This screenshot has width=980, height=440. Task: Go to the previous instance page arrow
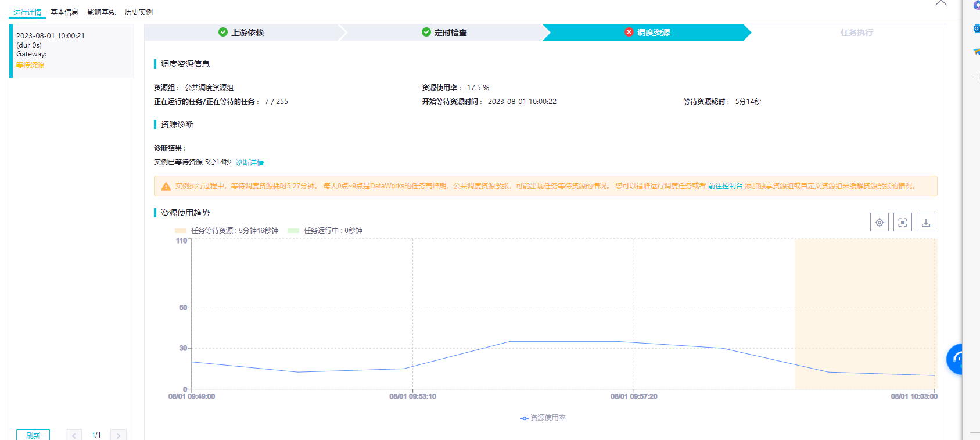(74, 435)
